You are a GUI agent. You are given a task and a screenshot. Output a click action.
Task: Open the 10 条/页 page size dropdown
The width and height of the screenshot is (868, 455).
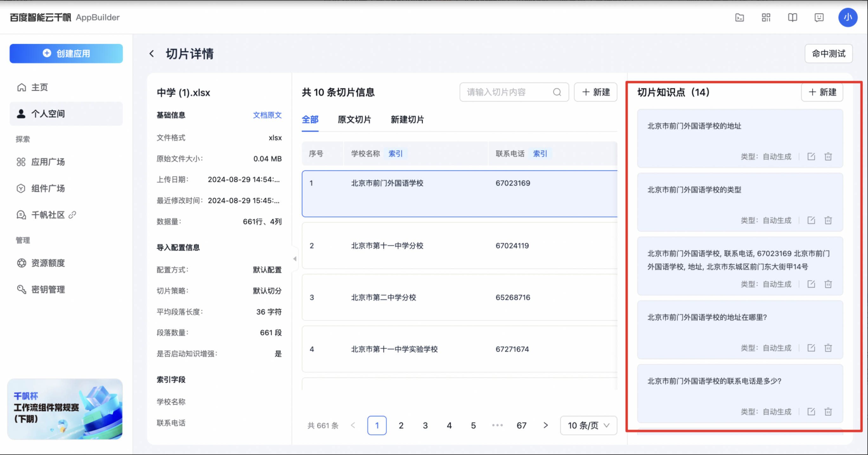tap(588, 425)
